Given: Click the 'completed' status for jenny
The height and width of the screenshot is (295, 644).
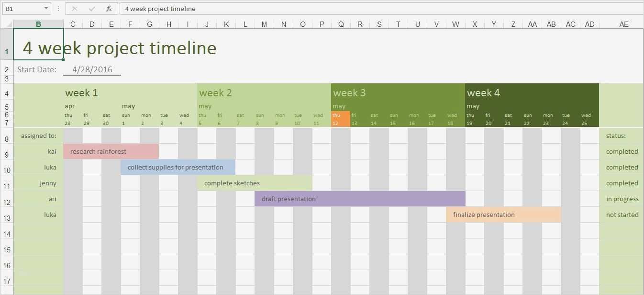Looking at the screenshot, I should pyautogui.click(x=622, y=183).
